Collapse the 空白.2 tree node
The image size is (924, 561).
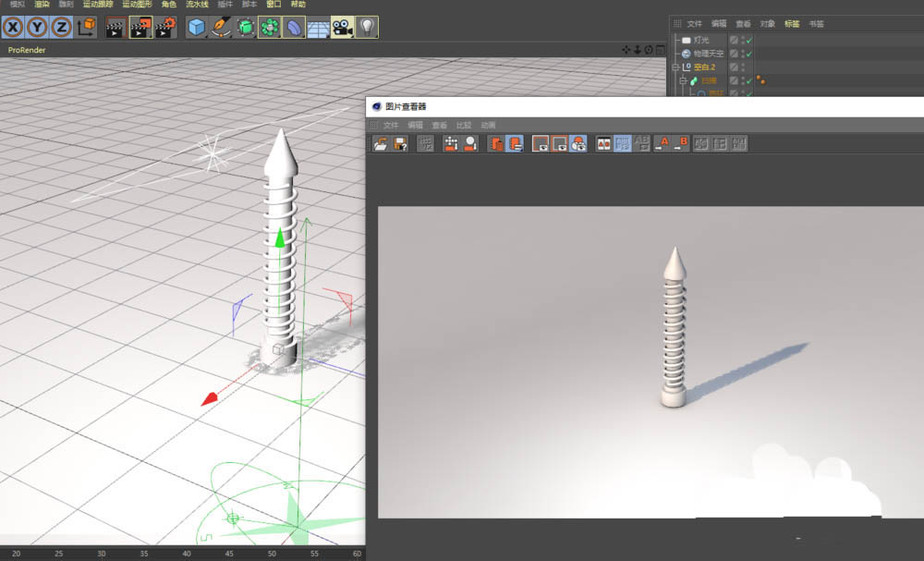(x=676, y=67)
